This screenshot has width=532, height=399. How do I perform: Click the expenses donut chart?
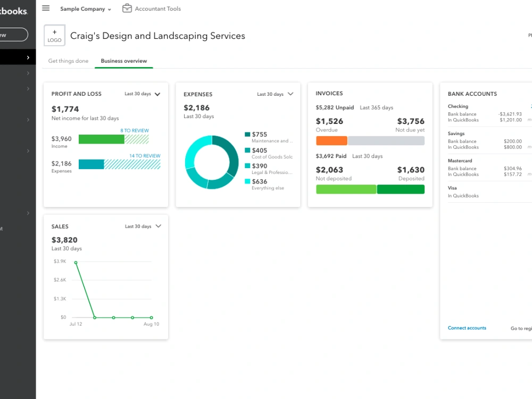pos(212,162)
